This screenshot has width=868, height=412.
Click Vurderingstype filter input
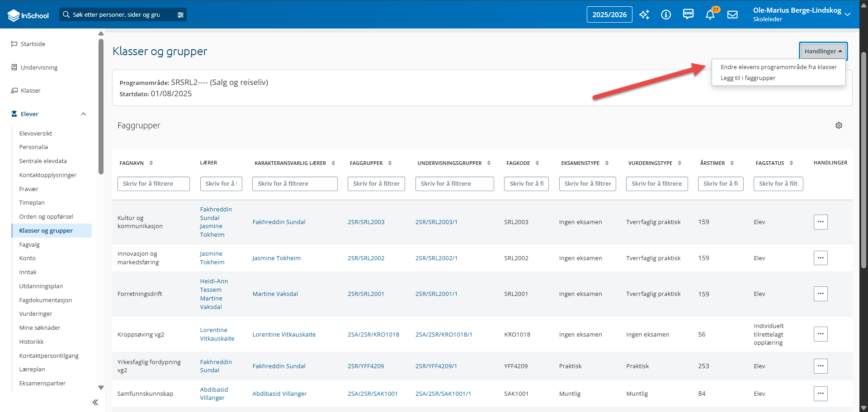656,184
